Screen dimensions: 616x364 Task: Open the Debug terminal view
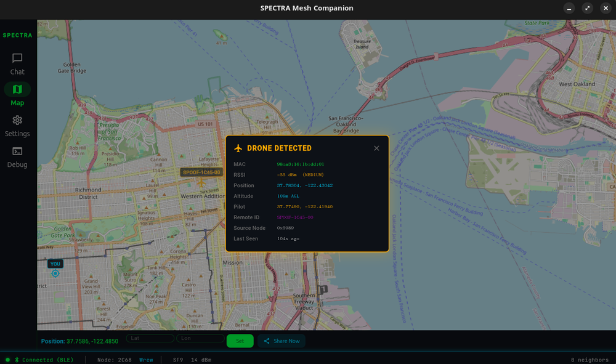click(x=17, y=156)
